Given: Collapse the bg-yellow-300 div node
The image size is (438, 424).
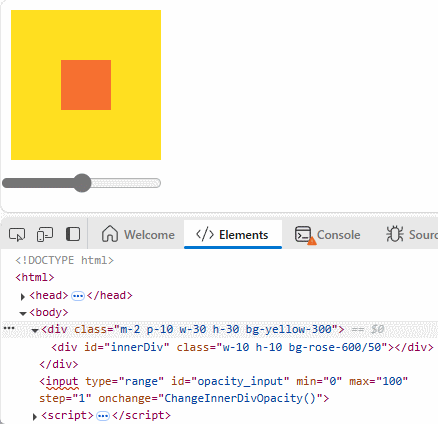Looking at the screenshot, I should 35,331.
